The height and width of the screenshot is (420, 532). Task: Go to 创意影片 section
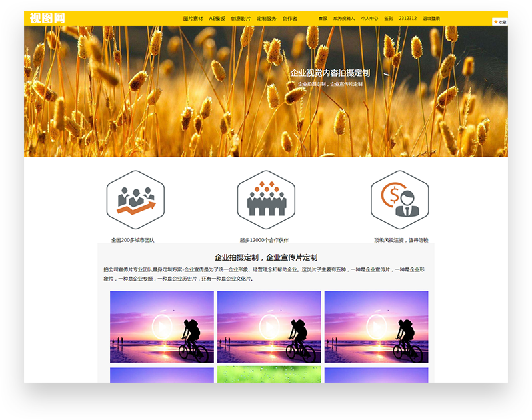click(241, 18)
